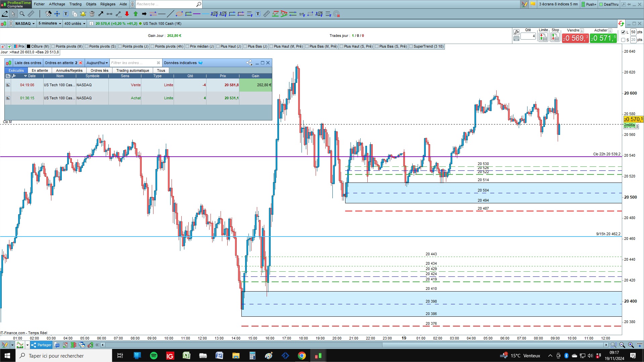Select the text annotation tool
Screen dimensions: 644x362
point(66,14)
